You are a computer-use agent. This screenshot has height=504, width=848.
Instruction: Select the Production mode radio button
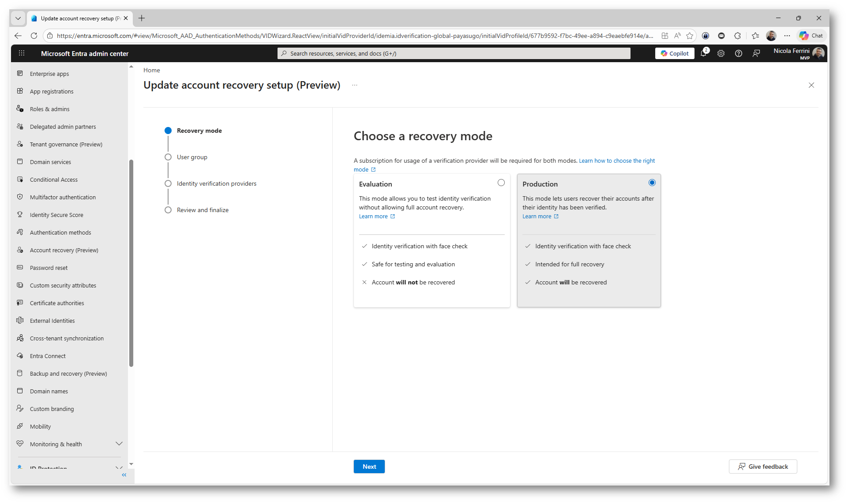[x=652, y=183]
